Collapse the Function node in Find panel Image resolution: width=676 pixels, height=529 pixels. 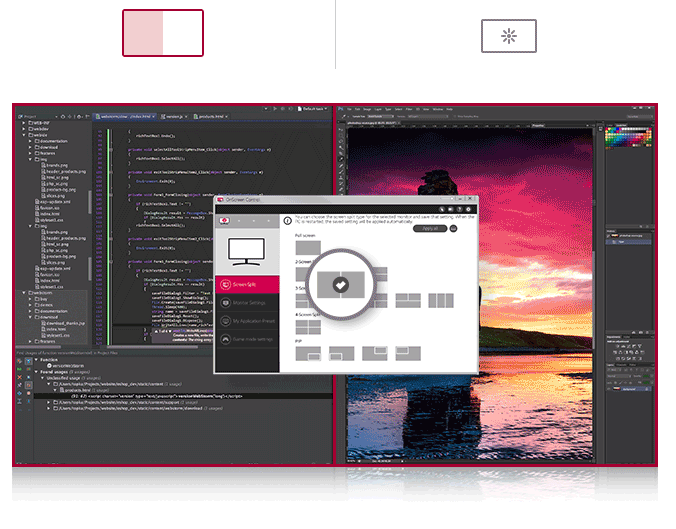point(36,360)
